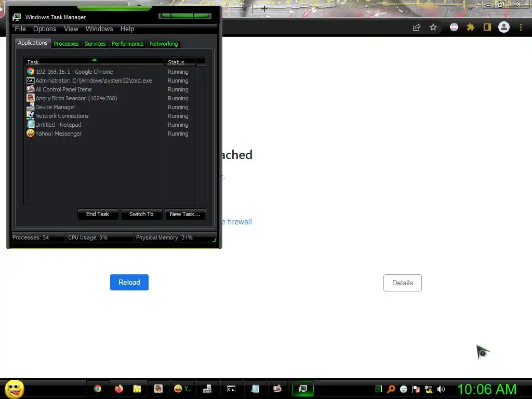The height and width of the screenshot is (399, 532).
Task: Click the Reload button on the Chrome page
Action: tap(129, 282)
